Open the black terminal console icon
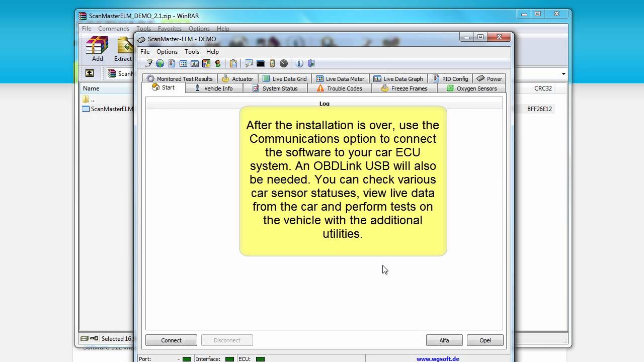644x362 pixels. tap(261, 63)
